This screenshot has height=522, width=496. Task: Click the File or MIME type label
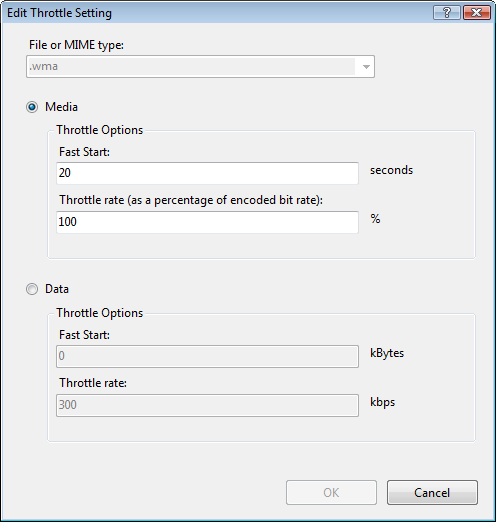(76, 45)
